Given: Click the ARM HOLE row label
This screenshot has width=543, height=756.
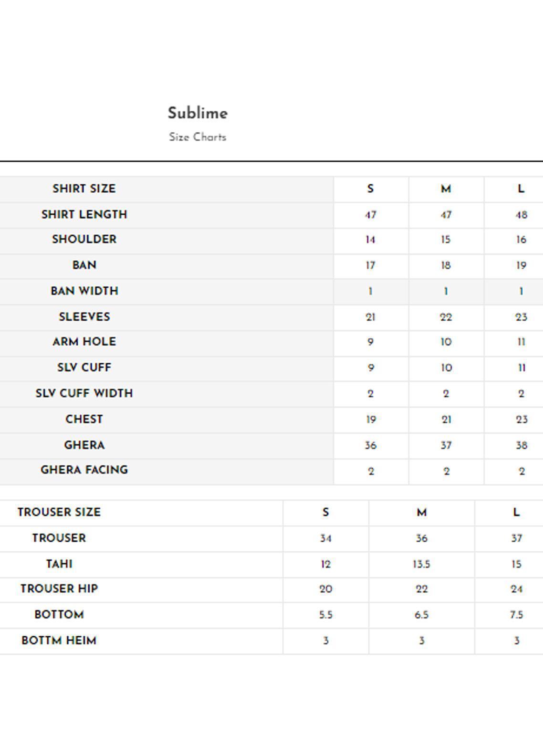Looking at the screenshot, I should pyautogui.click(x=84, y=342).
